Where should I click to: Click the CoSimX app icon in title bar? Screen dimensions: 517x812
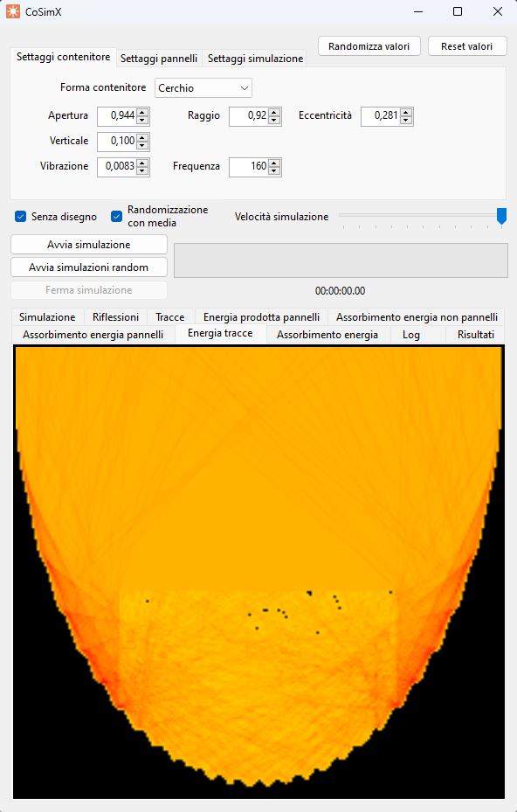point(13,11)
